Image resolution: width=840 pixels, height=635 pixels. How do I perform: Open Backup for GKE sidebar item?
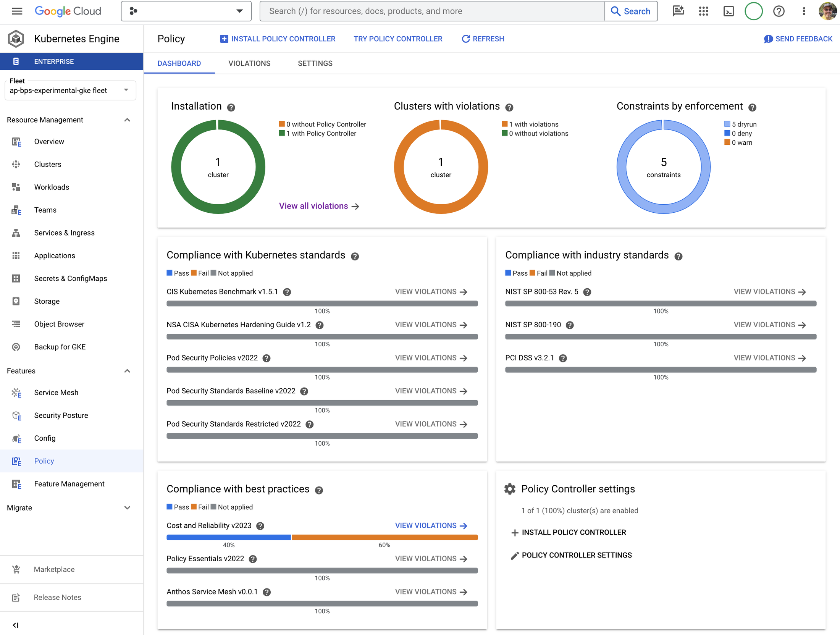click(72, 347)
